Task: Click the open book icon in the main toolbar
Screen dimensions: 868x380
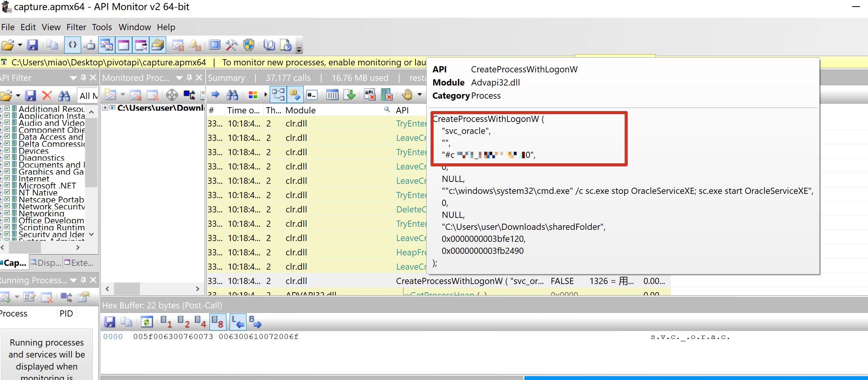Action: tap(269, 45)
